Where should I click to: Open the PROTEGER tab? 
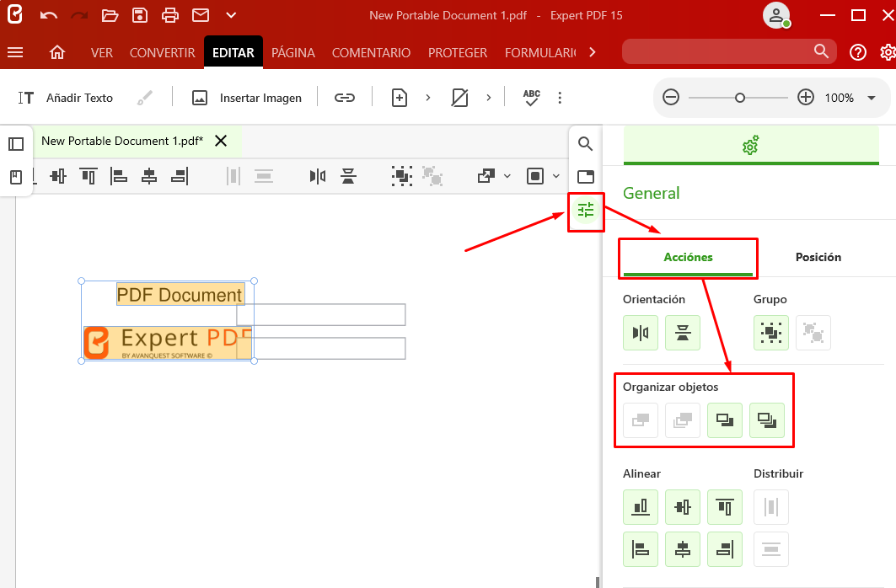(458, 52)
